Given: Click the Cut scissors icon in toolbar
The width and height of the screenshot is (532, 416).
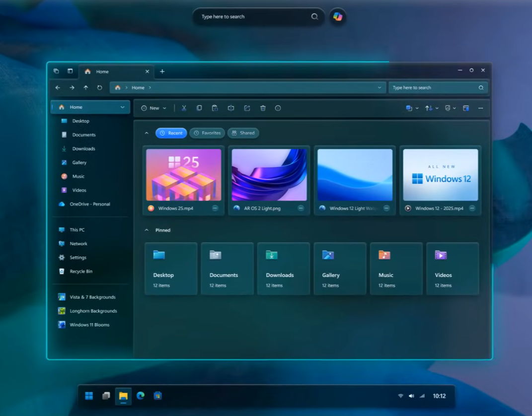Looking at the screenshot, I should coord(184,108).
